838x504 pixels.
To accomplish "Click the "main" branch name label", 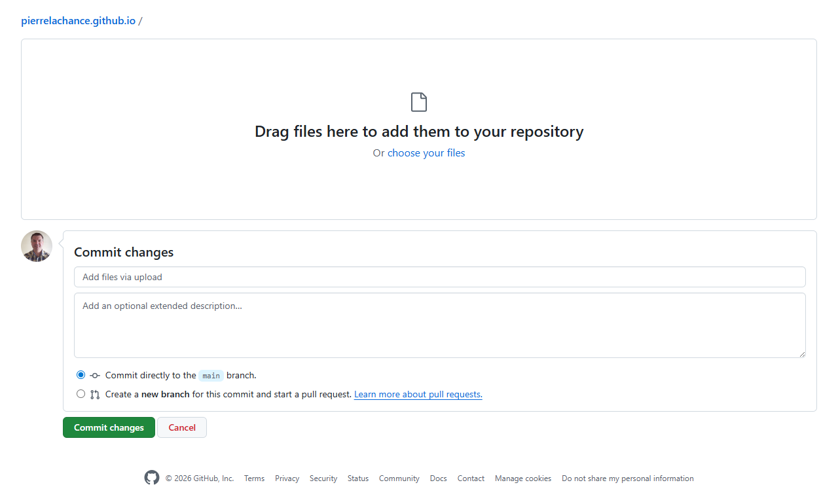I will (x=211, y=376).
